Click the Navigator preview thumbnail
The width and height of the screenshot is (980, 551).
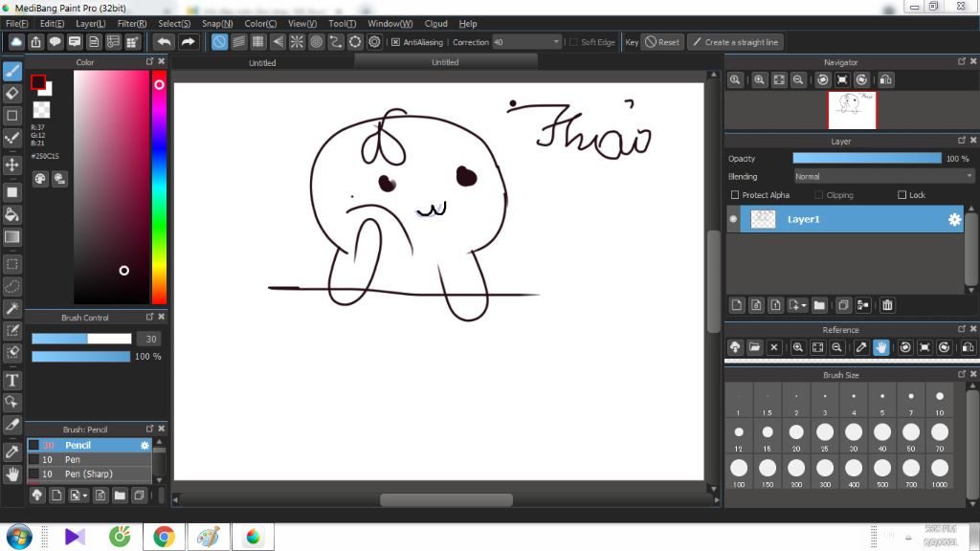pyautogui.click(x=853, y=110)
